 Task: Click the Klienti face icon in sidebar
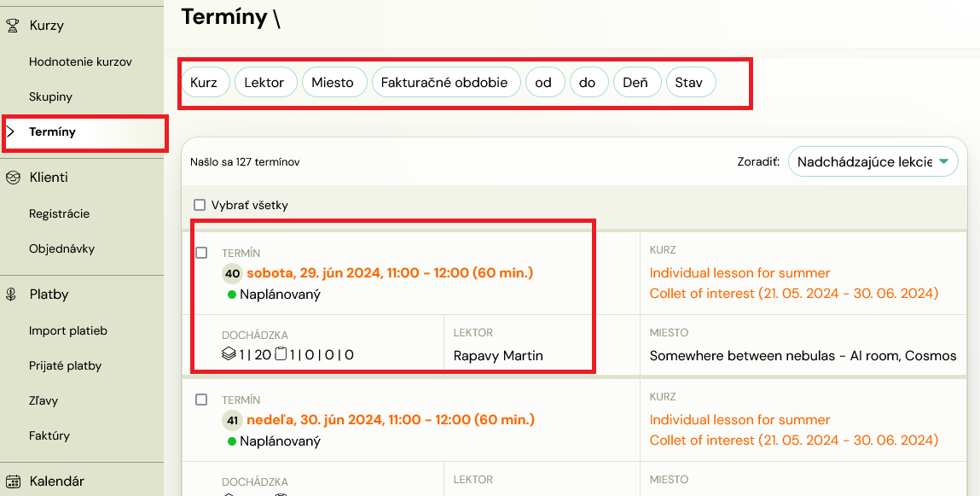[x=13, y=178]
